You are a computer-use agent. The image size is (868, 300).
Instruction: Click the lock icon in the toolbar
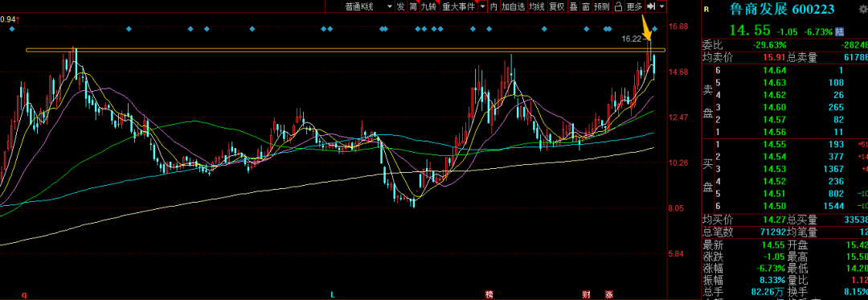(618, 6)
